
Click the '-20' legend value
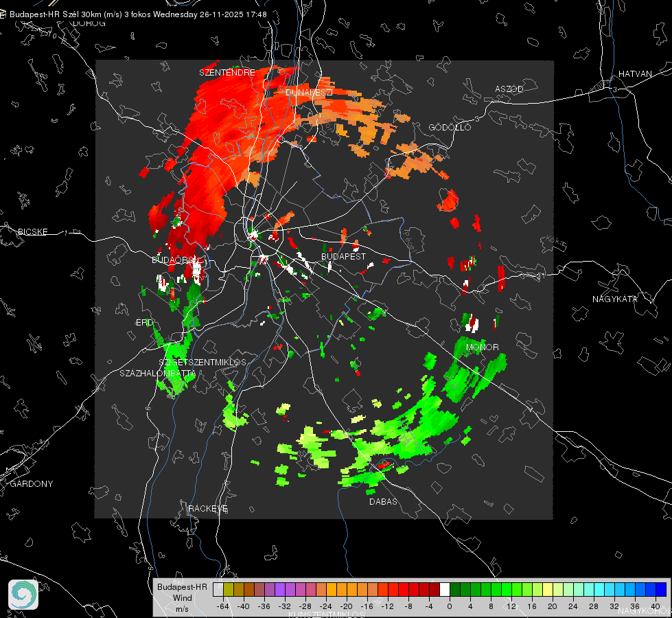tap(346, 606)
